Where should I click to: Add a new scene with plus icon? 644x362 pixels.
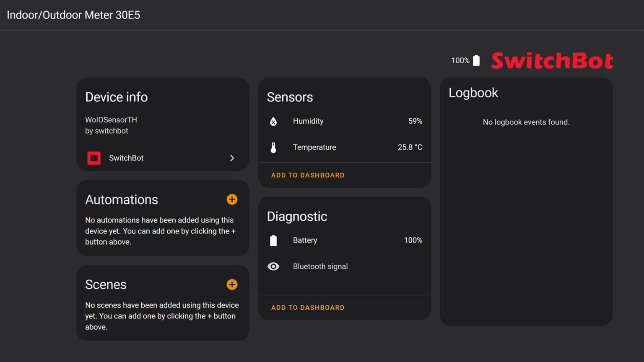click(x=232, y=284)
